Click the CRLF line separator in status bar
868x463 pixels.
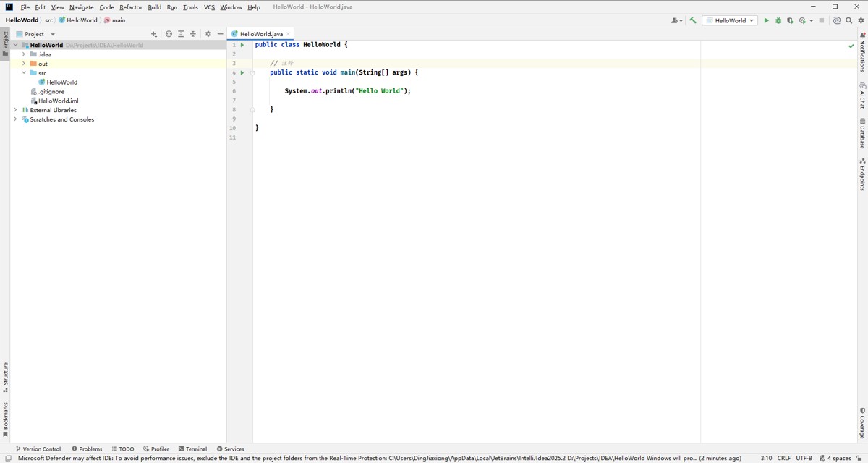(784, 458)
